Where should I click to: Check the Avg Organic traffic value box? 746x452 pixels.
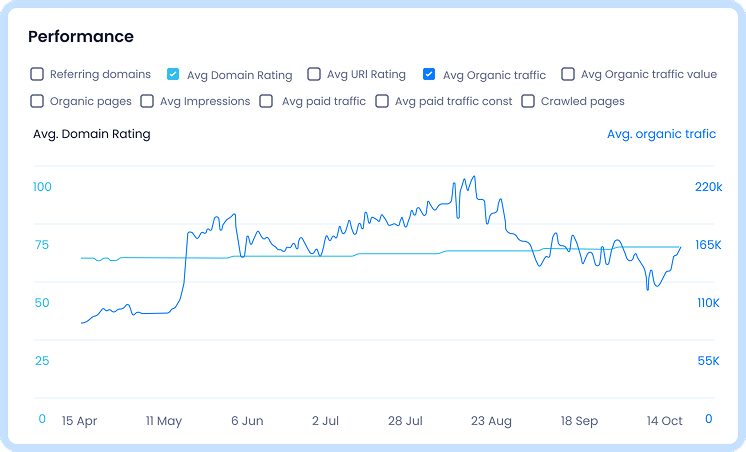click(x=568, y=74)
